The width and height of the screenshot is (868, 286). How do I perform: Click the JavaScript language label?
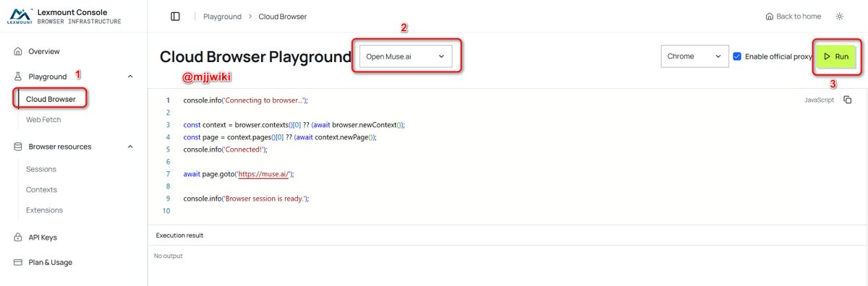[x=819, y=100]
